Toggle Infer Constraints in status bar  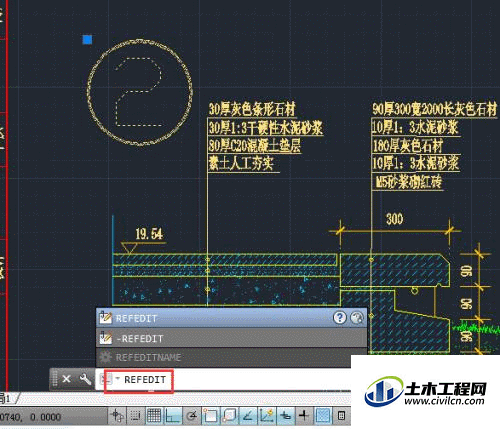117,416
